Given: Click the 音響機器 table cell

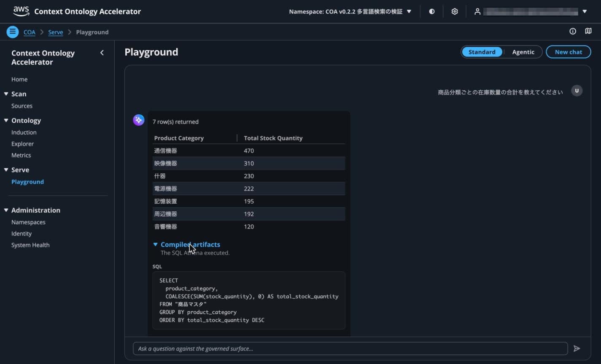Looking at the screenshot, I should tap(165, 226).
